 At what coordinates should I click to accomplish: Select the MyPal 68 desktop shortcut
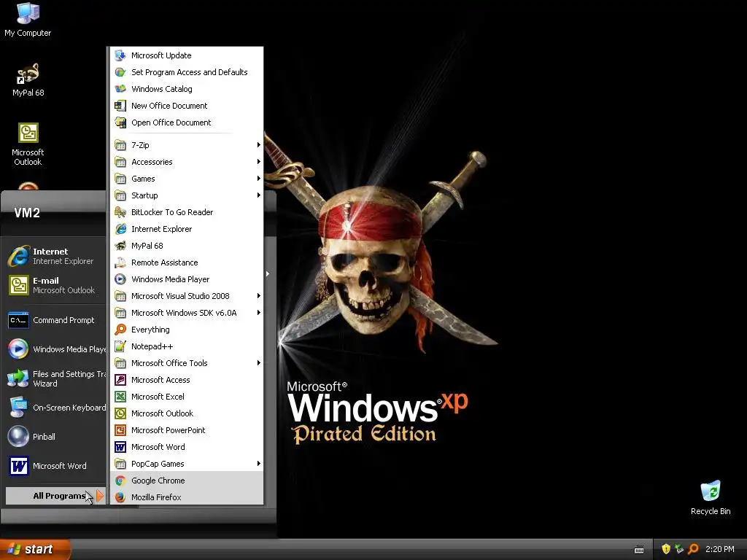[28, 79]
